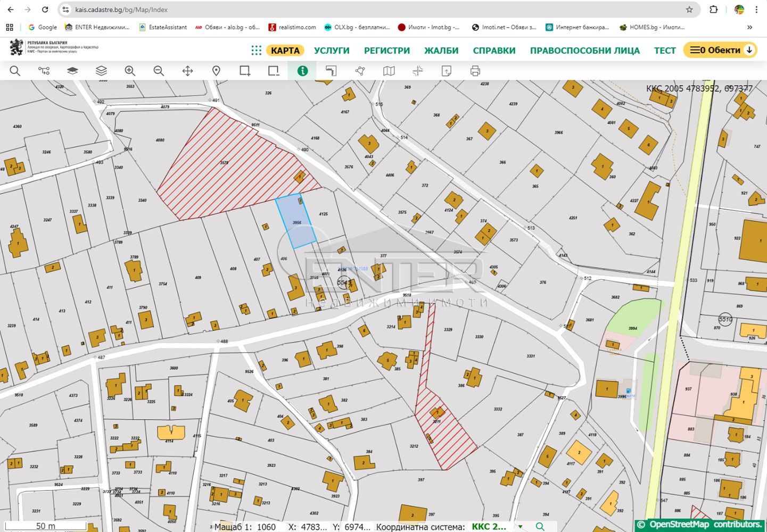Screen dimensions: 767x532
Task: Expand the 0 Обекти objects list
Action: 720,50
